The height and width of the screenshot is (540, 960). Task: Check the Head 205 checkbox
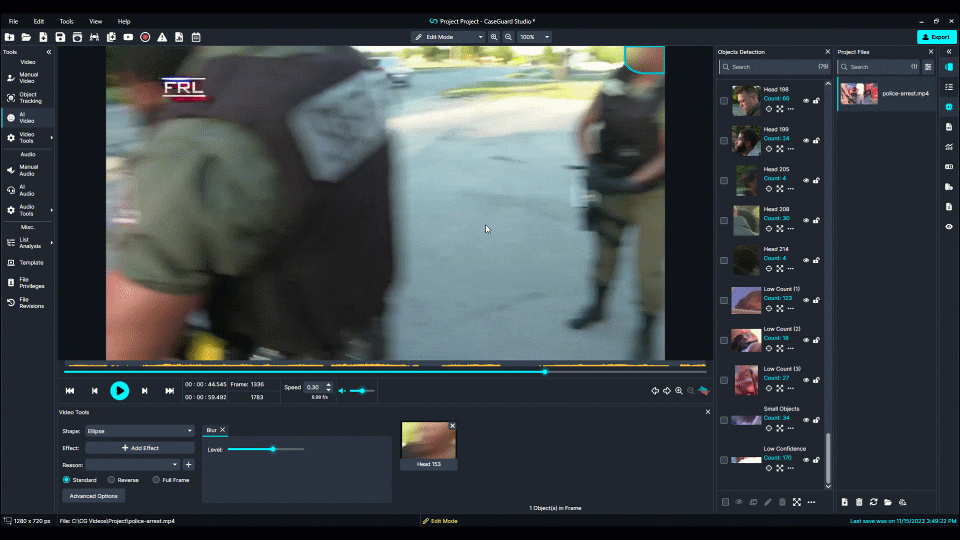pyautogui.click(x=724, y=181)
